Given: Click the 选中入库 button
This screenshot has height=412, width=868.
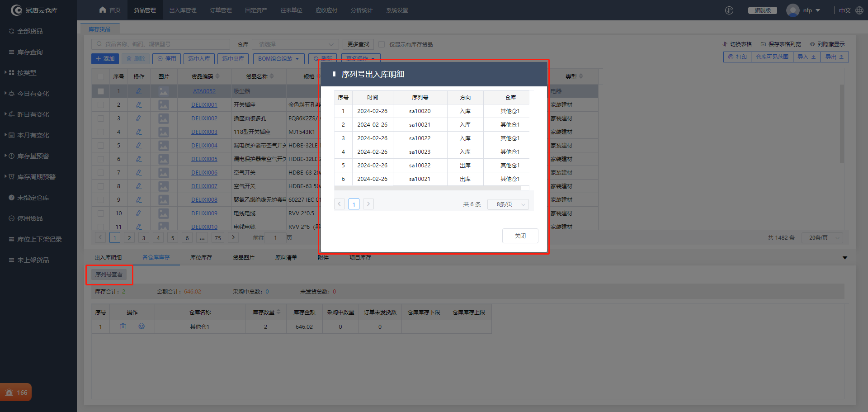Looking at the screenshot, I should (199, 59).
